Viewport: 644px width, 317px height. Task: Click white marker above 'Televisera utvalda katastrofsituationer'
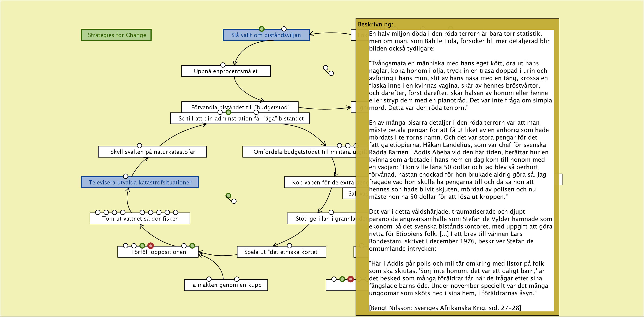point(126,176)
